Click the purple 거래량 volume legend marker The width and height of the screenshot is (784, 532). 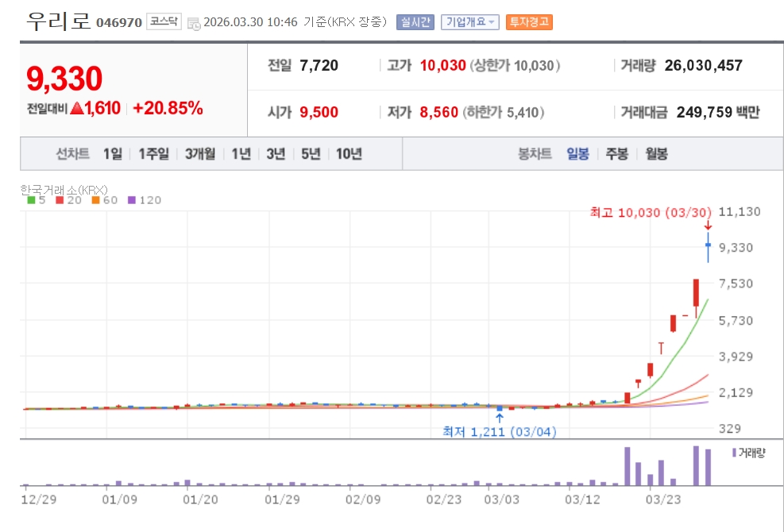[734, 453]
